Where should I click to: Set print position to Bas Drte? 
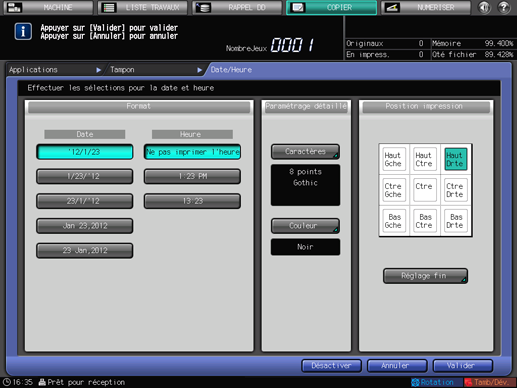[x=456, y=221]
